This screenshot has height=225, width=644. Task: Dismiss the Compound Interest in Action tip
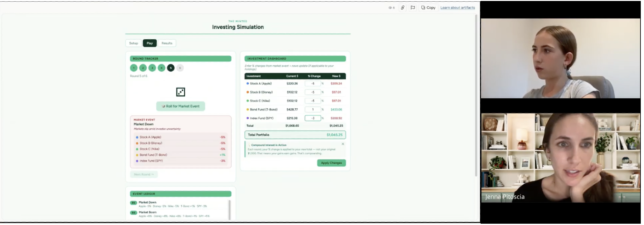tap(343, 144)
